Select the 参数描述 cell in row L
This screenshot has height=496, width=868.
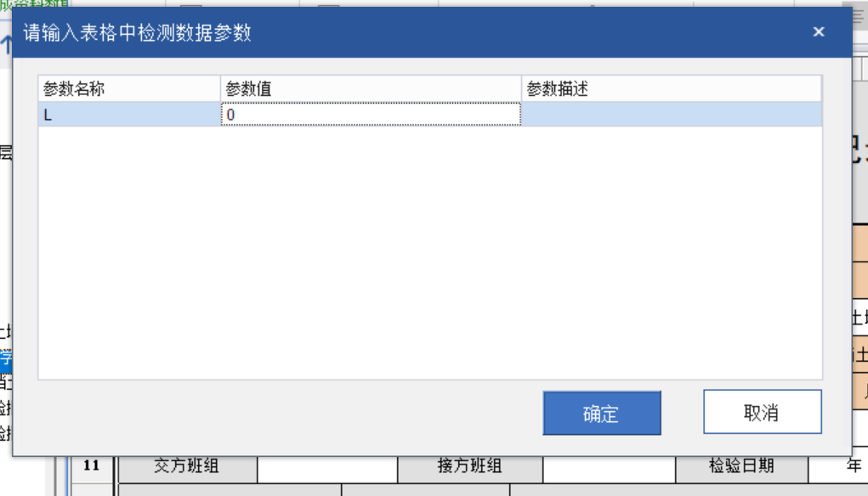pos(672,115)
